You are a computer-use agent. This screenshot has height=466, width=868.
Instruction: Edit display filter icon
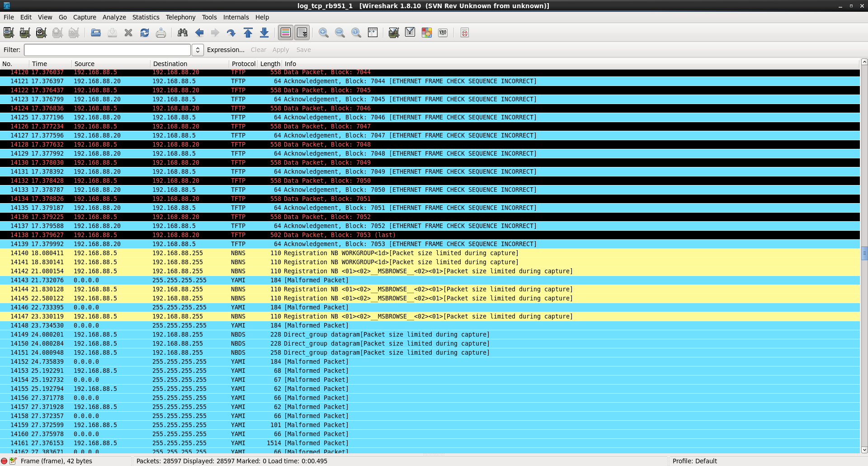(410, 33)
